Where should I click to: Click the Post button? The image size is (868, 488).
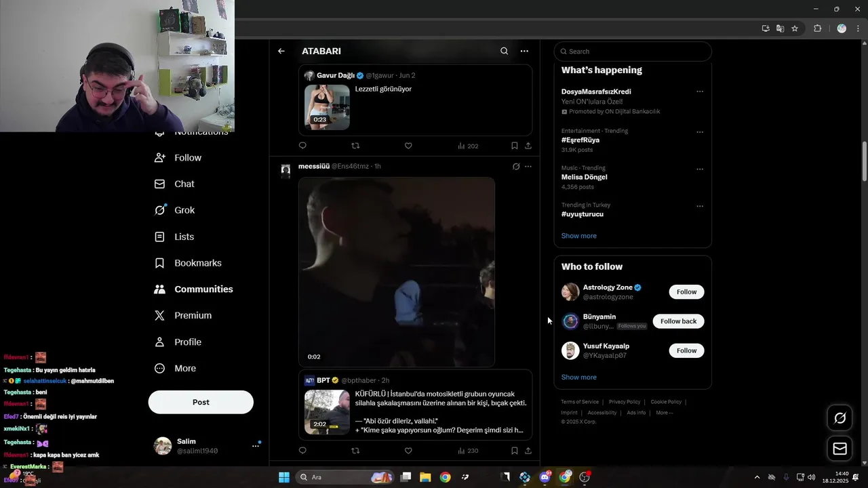click(x=201, y=402)
